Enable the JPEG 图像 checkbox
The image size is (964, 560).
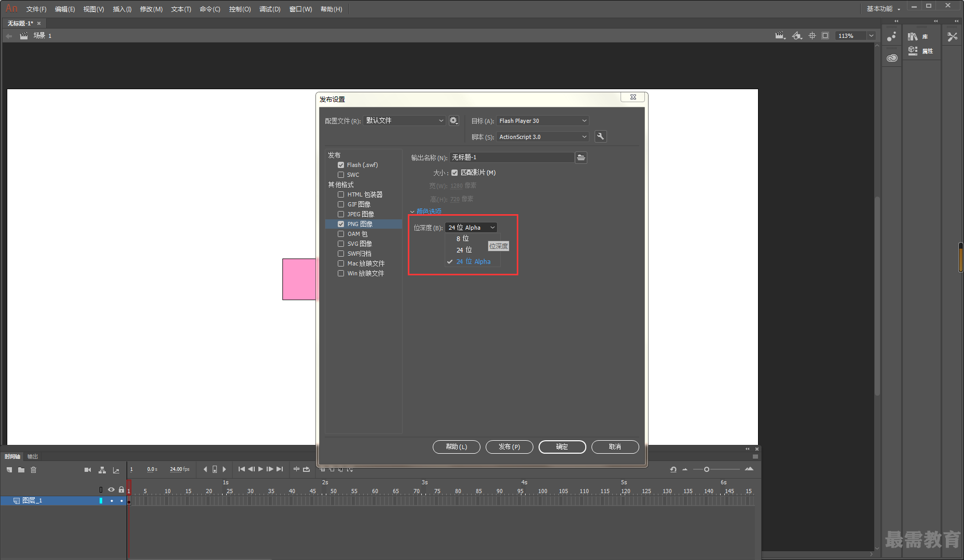pyautogui.click(x=341, y=214)
